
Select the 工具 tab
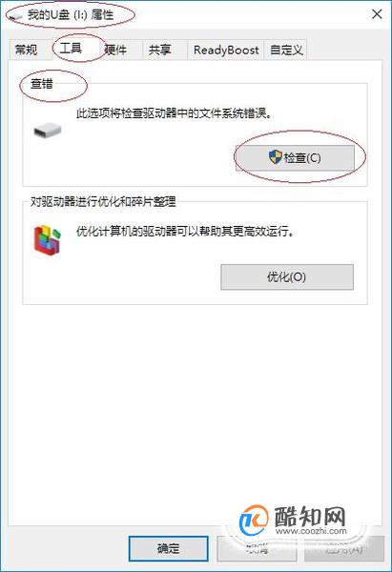[71, 49]
